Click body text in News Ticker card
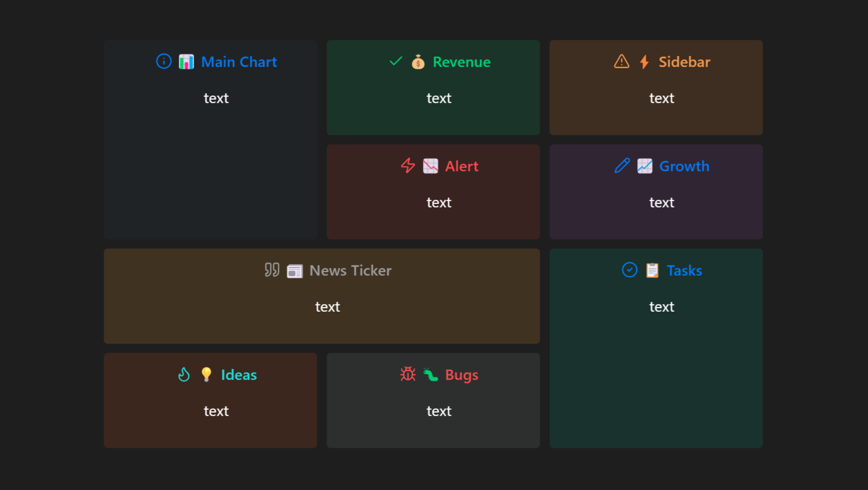Screen dimensions: 868x490 [x=328, y=307]
